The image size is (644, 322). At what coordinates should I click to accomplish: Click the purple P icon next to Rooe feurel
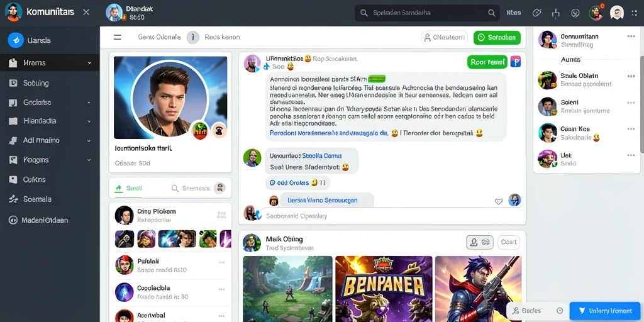[516, 62]
